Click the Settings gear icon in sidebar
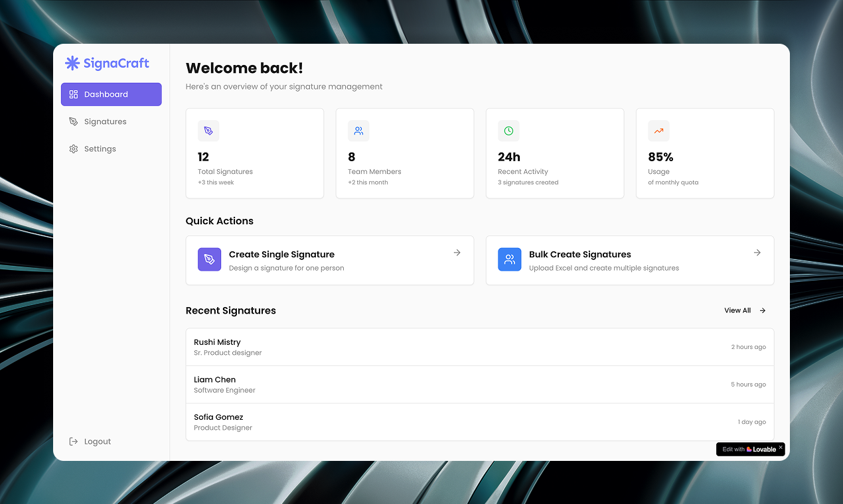This screenshot has width=843, height=504. (74, 149)
